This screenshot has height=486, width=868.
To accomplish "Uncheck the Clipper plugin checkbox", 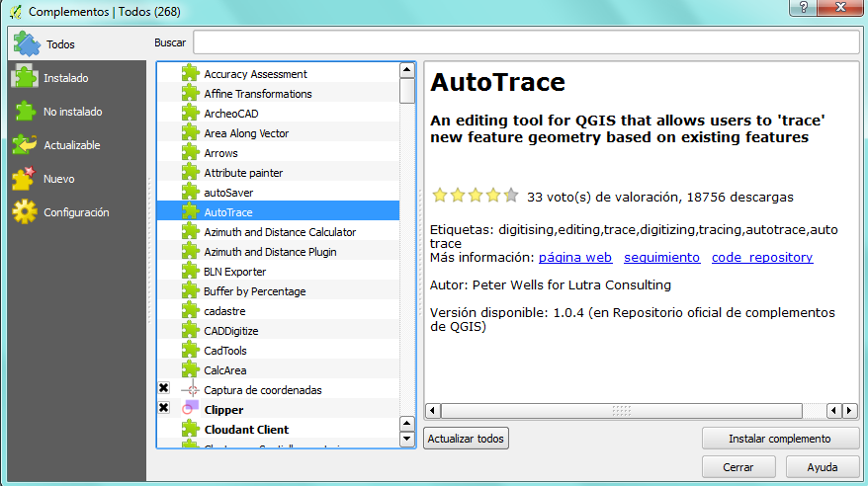I will pyautogui.click(x=164, y=408).
